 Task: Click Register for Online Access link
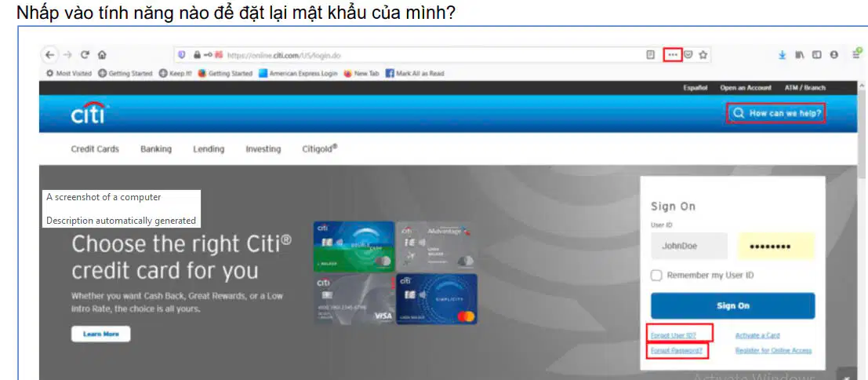click(773, 351)
